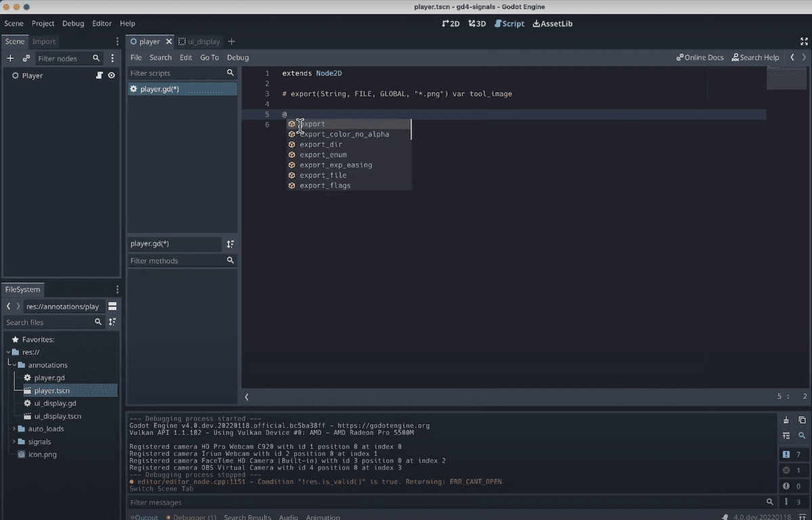Clear the output log
This screenshot has height=520, width=812.
(x=786, y=420)
